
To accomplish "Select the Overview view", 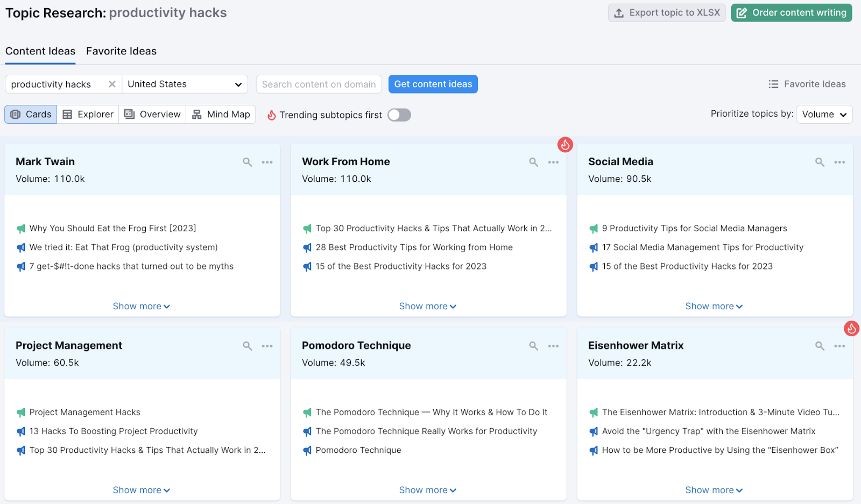I will [x=152, y=114].
